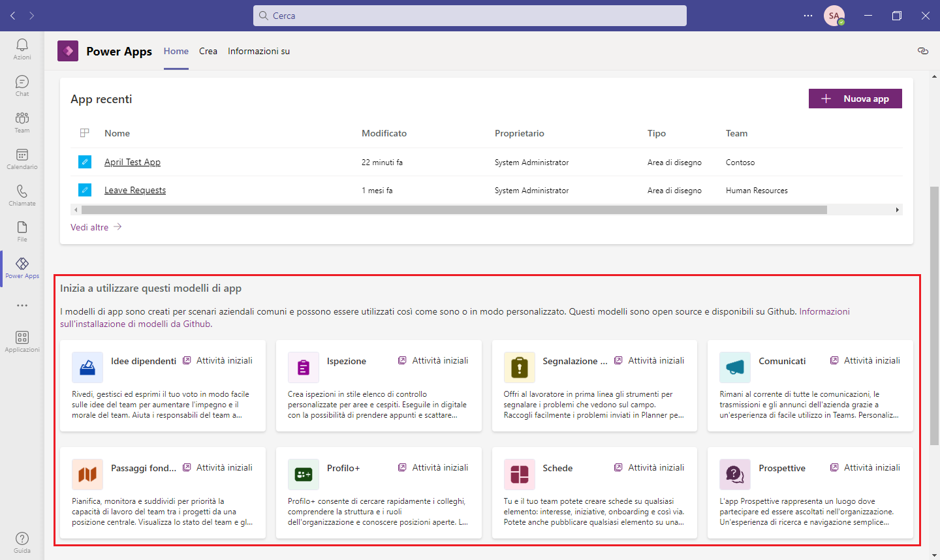
Task: Open Calendario from the sidebar
Action: (x=22, y=159)
